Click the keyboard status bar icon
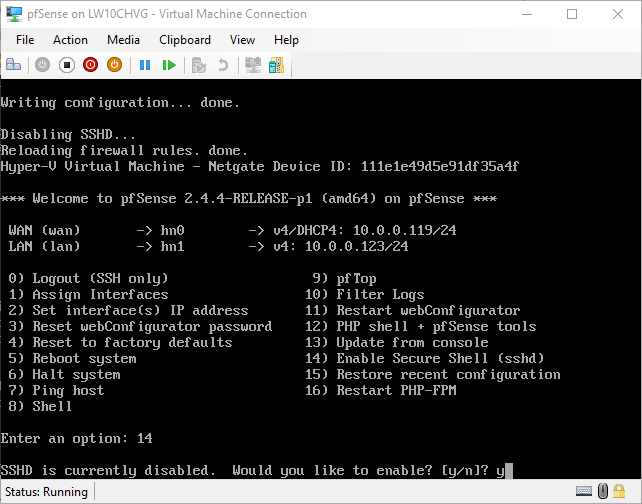Viewport: 642px width, 504px height. click(x=584, y=490)
